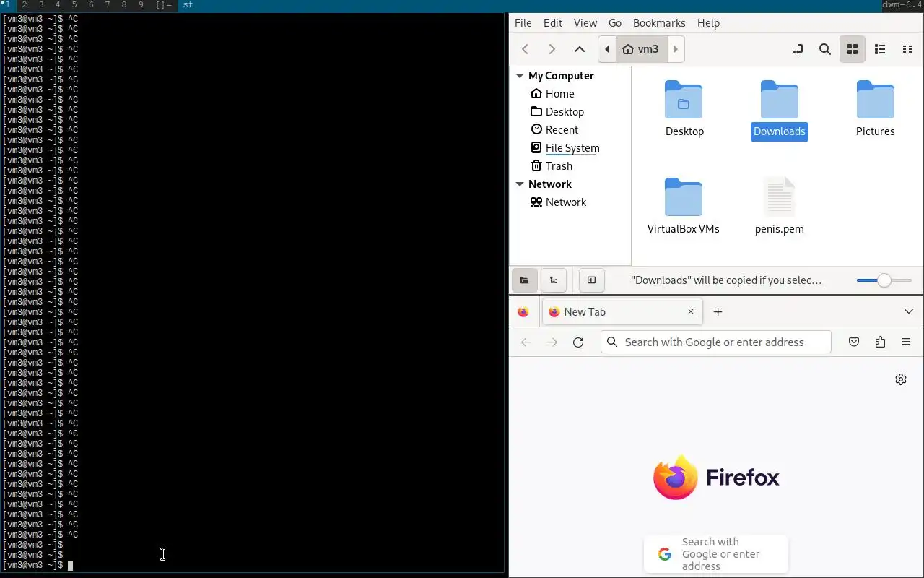Open the Help menu
Image resolution: width=924 pixels, height=578 pixels.
click(x=708, y=23)
